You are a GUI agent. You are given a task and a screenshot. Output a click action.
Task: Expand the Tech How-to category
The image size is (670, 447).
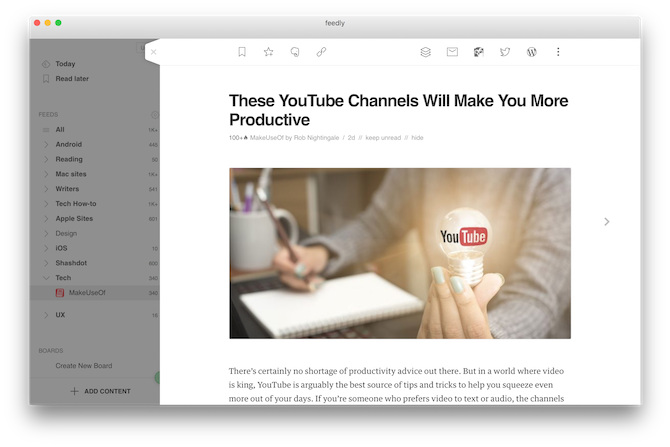[46, 204]
